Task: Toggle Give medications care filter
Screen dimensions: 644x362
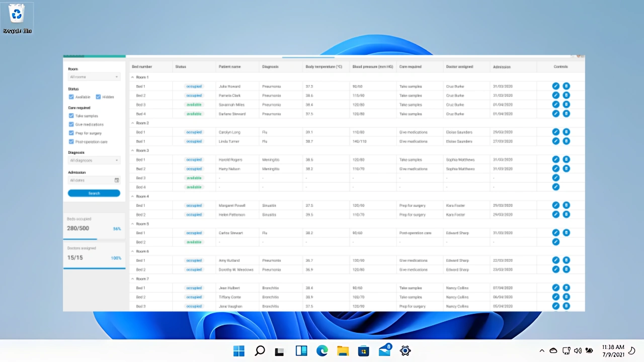Action: (x=71, y=124)
